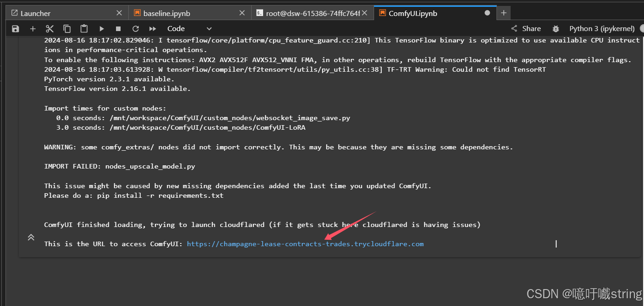Click the Share button
644x306 pixels.
click(x=526, y=29)
